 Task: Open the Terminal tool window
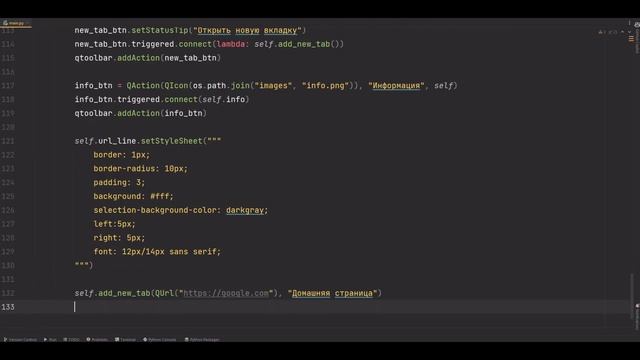click(125, 339)
